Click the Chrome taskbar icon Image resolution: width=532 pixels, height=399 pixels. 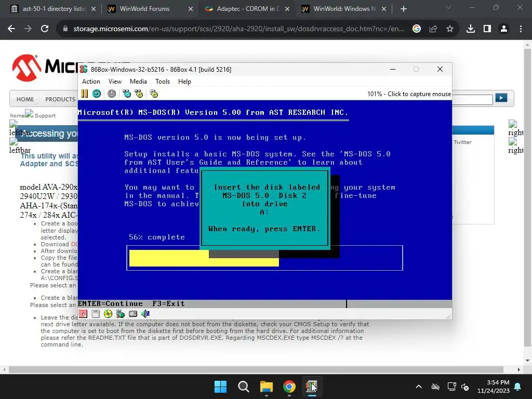tap(289, 387)
